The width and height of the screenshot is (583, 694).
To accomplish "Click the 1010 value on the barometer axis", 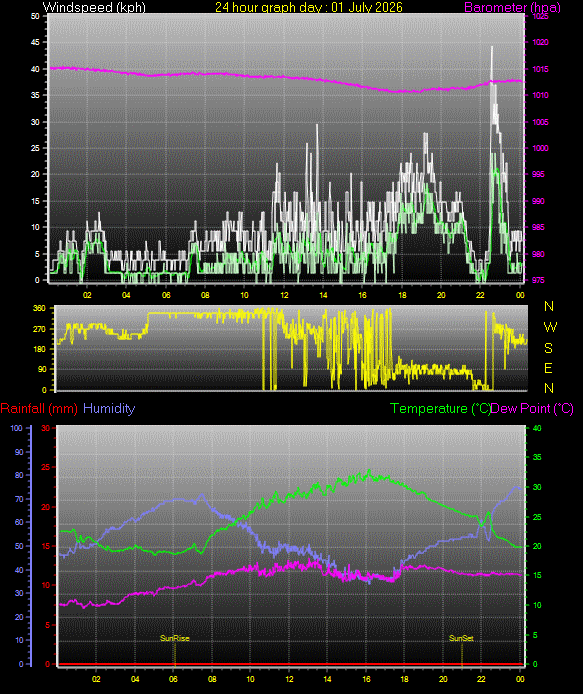I will tap(540, 95).
